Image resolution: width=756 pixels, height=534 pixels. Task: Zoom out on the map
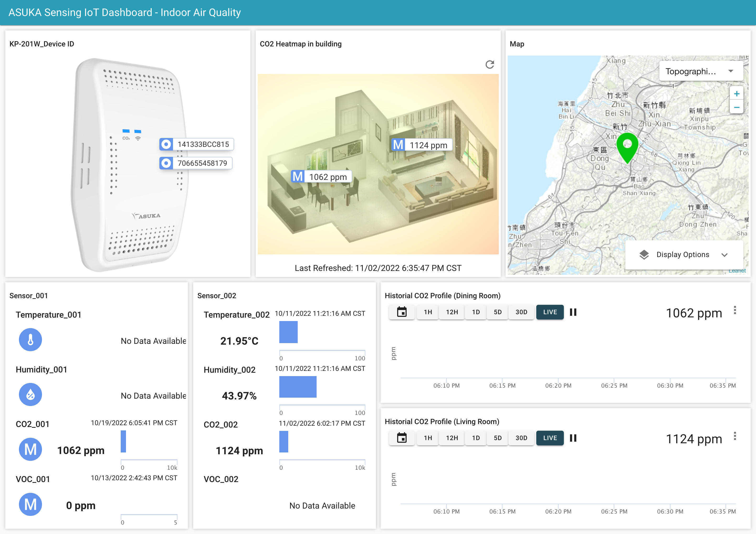(x=736, y=107)
